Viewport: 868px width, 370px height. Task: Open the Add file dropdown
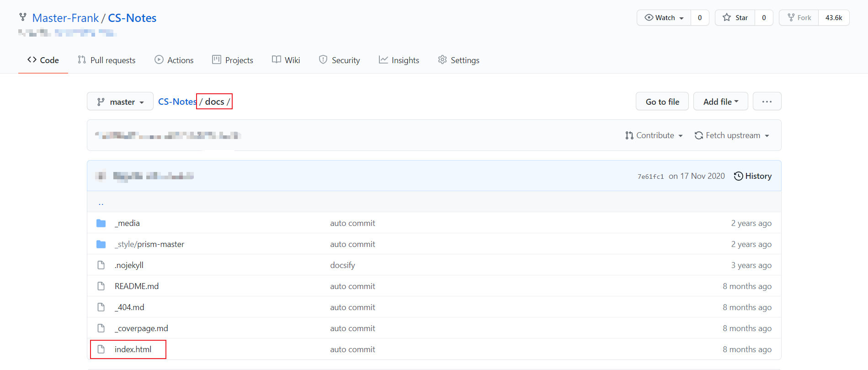pyautogui.click(x=721, y=102)
